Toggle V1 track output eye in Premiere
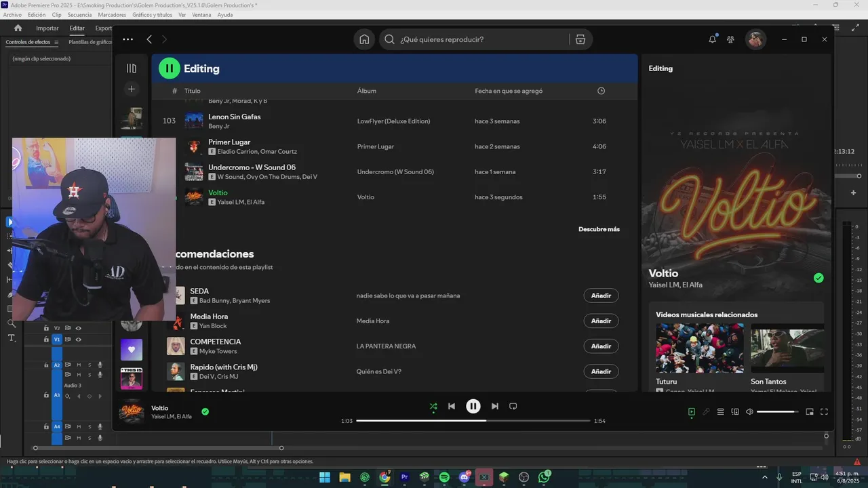The image size is (868, 488). (x=78, y=340)
